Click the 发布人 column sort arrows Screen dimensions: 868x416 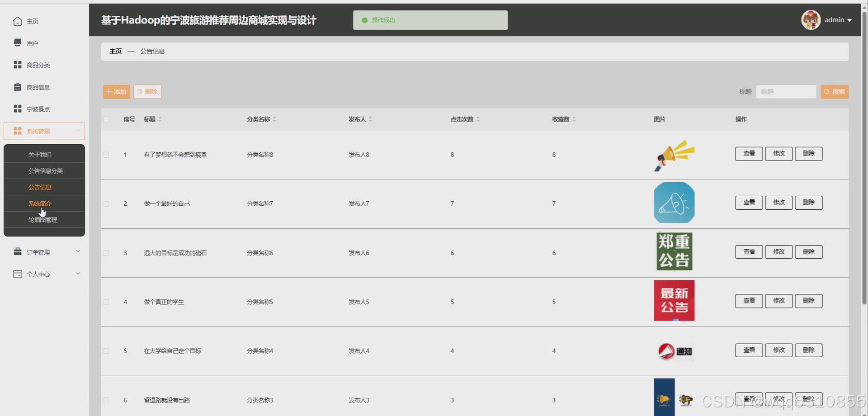[370, 119]
